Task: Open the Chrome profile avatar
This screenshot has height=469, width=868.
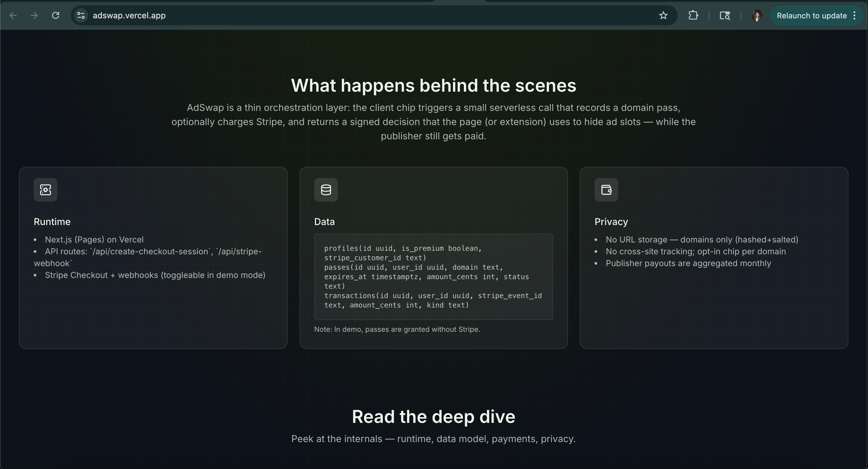Action: click(x=757, y=15)
